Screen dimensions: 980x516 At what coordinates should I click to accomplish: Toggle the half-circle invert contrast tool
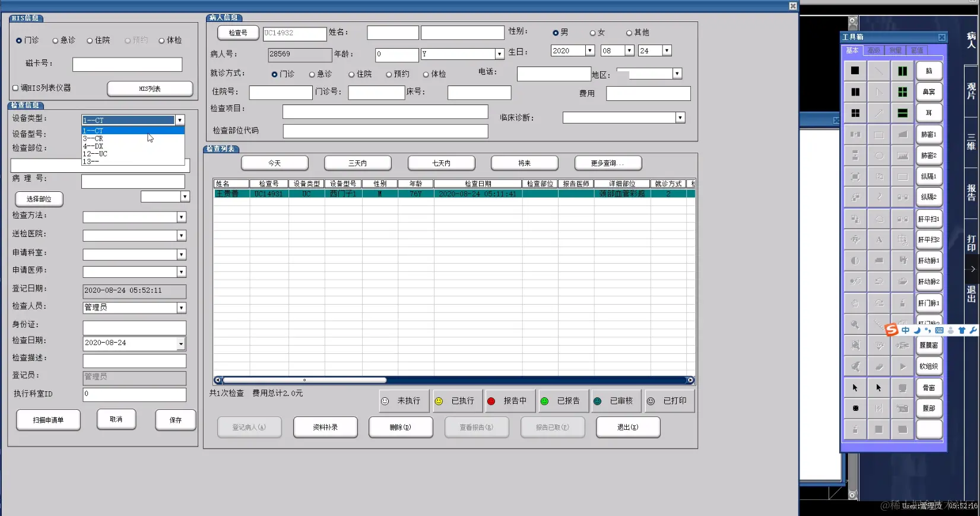[855, 261]
